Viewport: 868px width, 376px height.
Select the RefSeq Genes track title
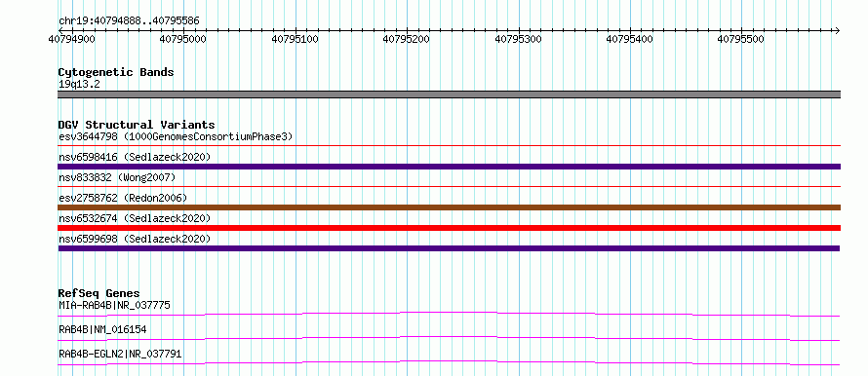pyautogui.click(x=99, y=293)
